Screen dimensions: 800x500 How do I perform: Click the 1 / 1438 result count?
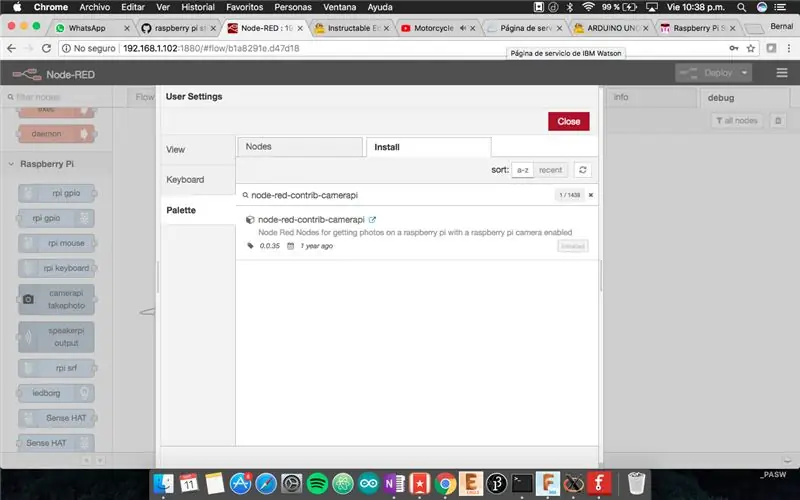tap(569, 195)
